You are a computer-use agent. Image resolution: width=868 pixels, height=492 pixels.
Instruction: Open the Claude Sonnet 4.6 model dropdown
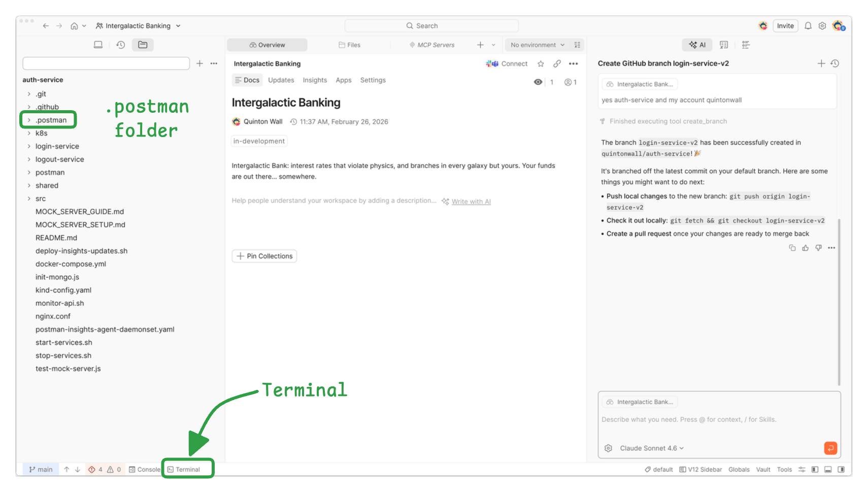pyautogui.click(x=652, y=448)
